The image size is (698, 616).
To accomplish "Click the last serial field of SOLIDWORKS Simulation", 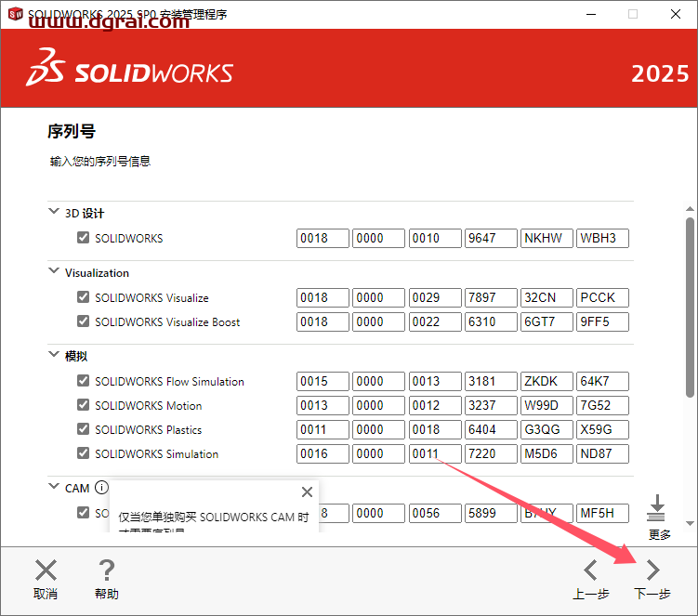I will [602, 454].
